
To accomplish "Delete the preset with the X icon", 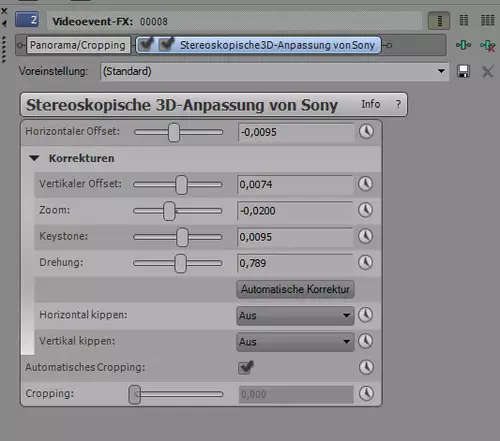I will [x=488, y=71].
